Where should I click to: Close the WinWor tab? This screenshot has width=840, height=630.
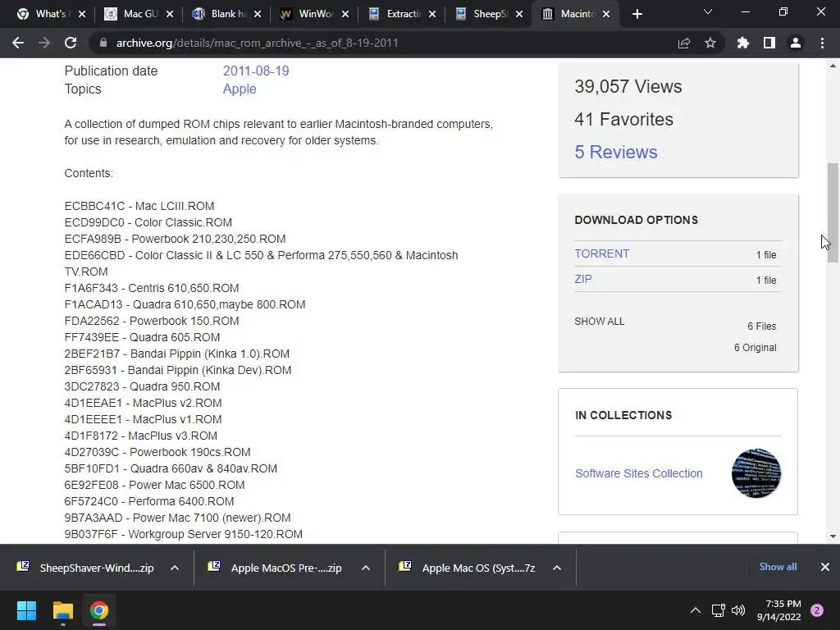(x=345, y=14)
